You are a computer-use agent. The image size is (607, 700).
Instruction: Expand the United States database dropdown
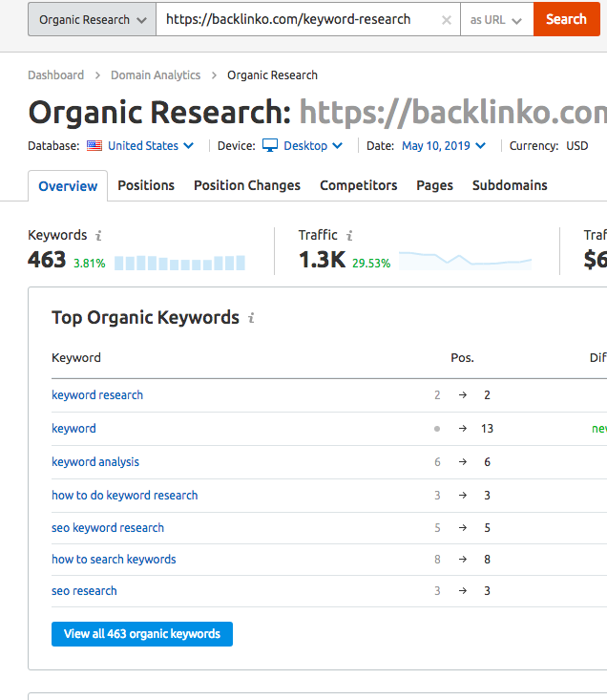151,146
